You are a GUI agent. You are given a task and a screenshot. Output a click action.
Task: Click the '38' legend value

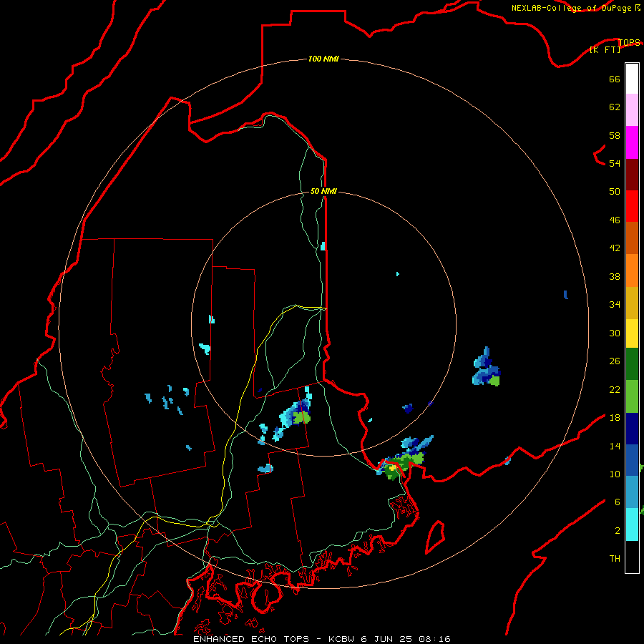(x=615, y=276)
